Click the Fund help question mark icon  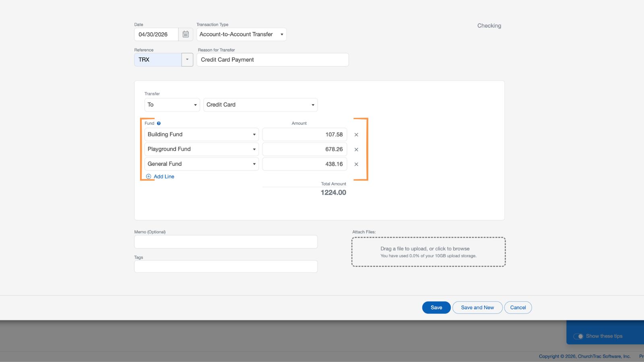click(x=159, y=123)
